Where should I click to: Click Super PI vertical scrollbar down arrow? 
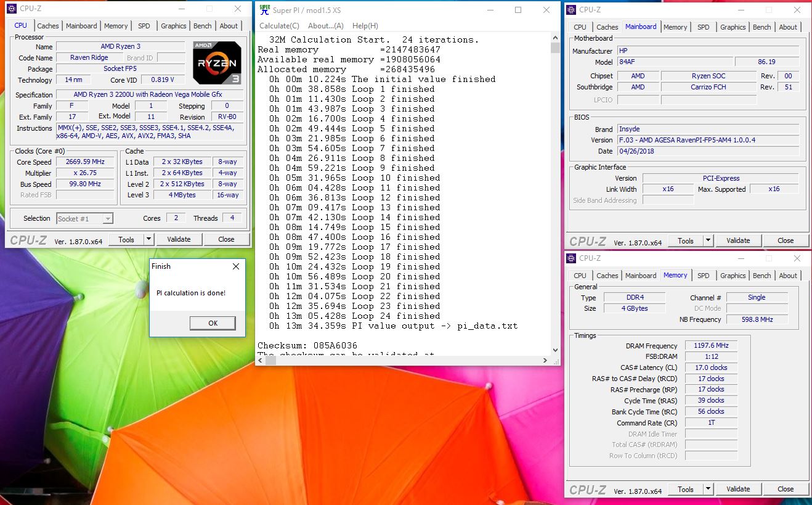(555, 350)
